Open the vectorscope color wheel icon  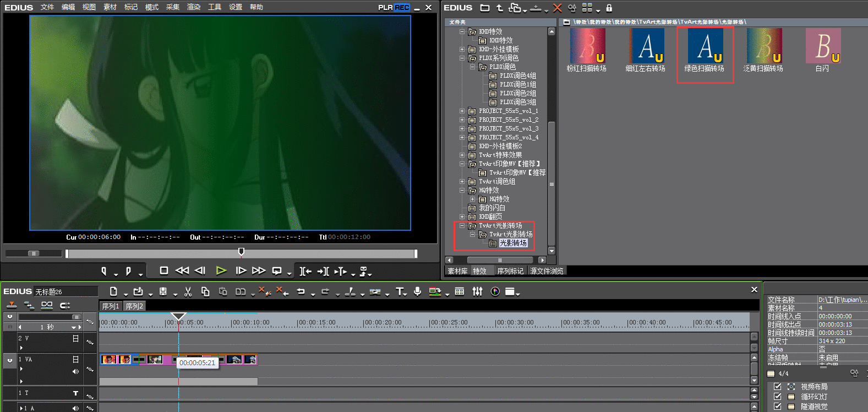tap(495, 291)
